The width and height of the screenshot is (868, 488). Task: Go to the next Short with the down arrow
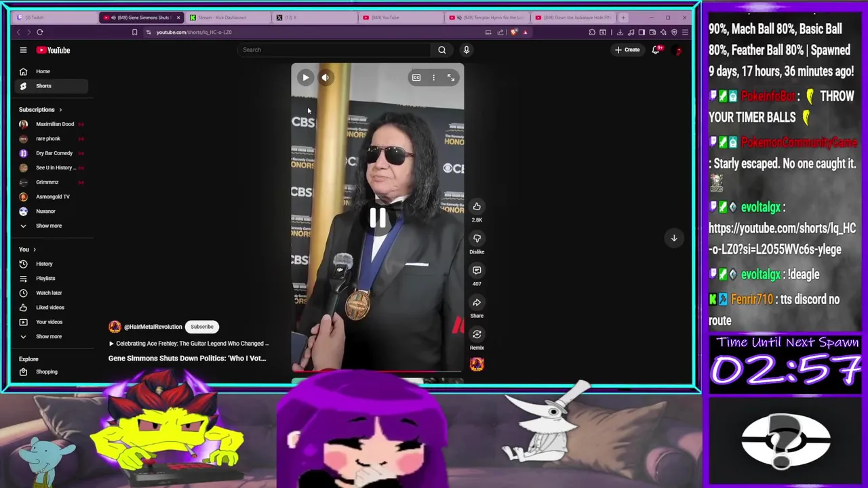pos(674,238)
